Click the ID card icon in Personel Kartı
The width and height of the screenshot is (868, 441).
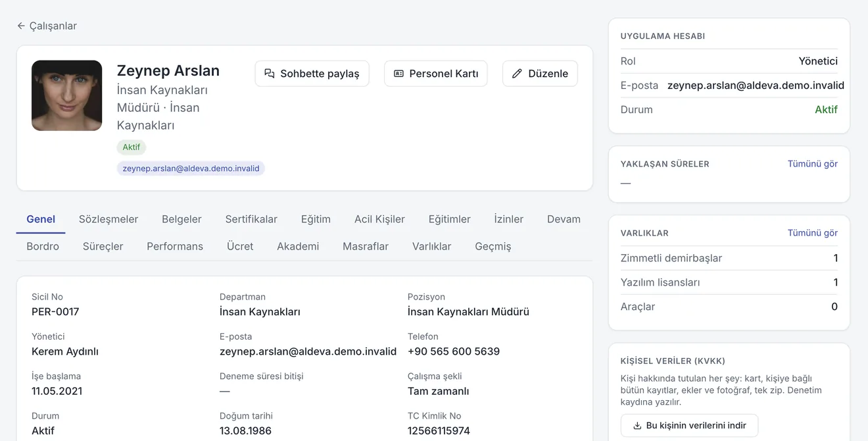(x=398, y=74)
